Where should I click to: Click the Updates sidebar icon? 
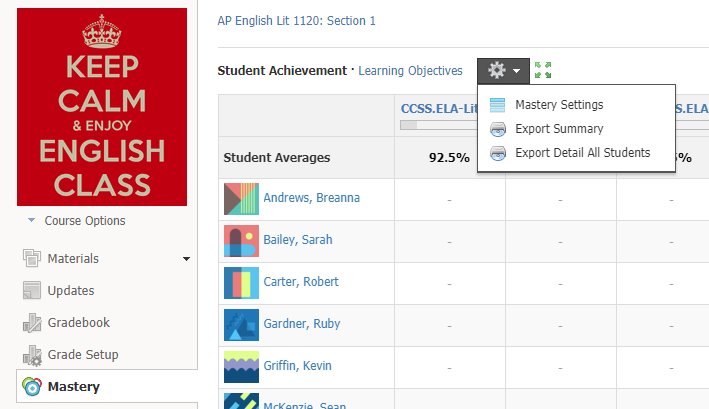point(31,291)
